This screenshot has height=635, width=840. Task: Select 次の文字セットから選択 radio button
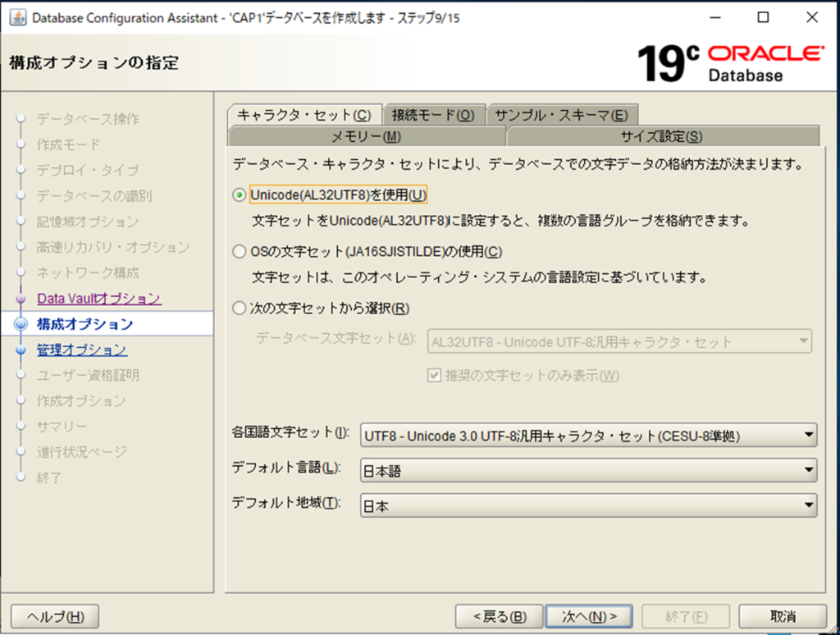pos(240,308)
